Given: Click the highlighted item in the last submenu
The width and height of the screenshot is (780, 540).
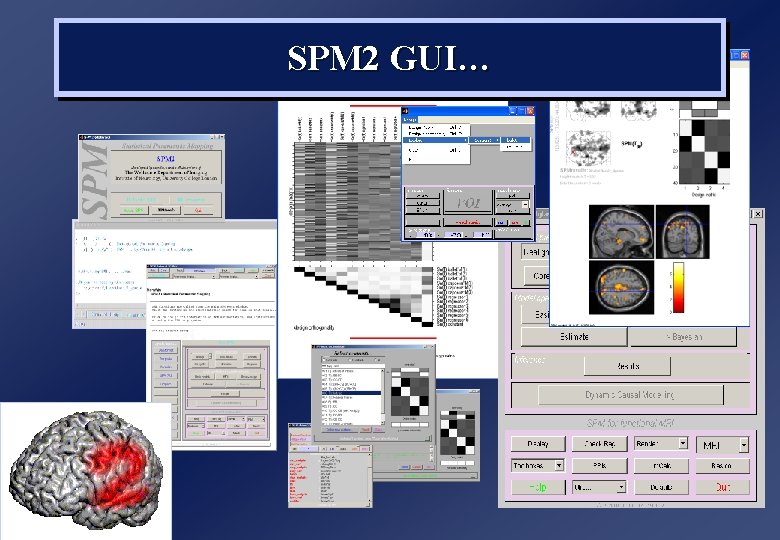Looking at the screenshot, I should pyautogui.click(x=515, y=140).
